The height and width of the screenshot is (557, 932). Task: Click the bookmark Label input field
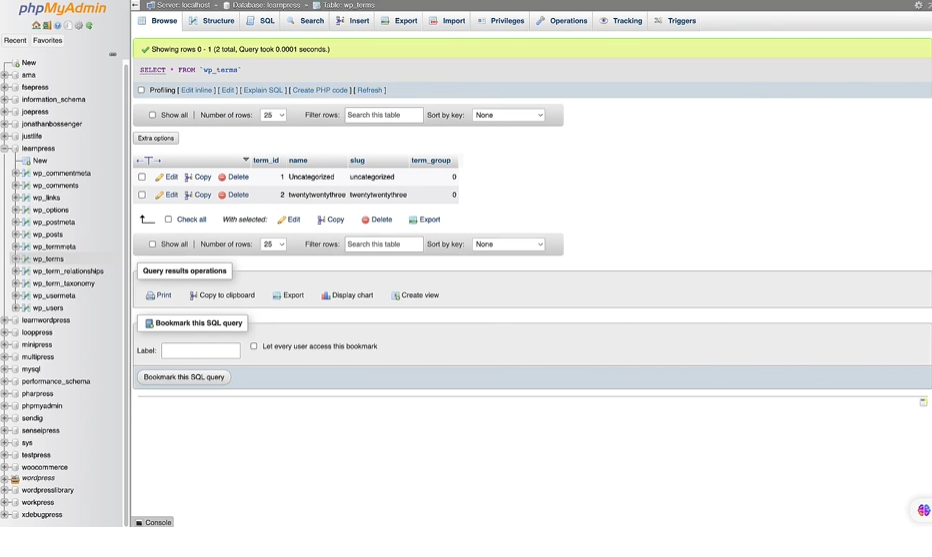coord(201,351)
